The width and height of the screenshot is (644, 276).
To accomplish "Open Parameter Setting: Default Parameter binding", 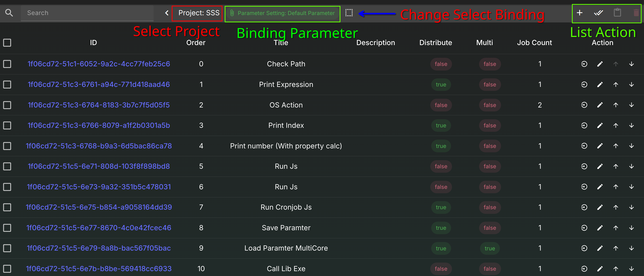I will click(x=282, y=13).
